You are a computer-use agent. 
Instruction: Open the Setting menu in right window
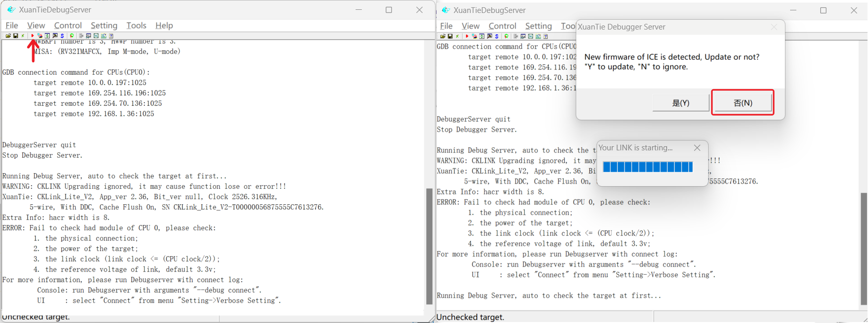click(538, 26)
